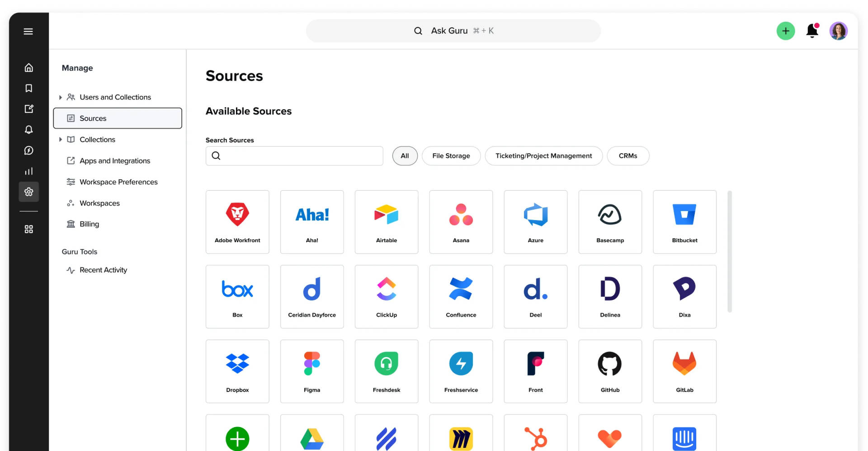
Task: Select the Intercom source card
Action: click(x=685, y=433)
